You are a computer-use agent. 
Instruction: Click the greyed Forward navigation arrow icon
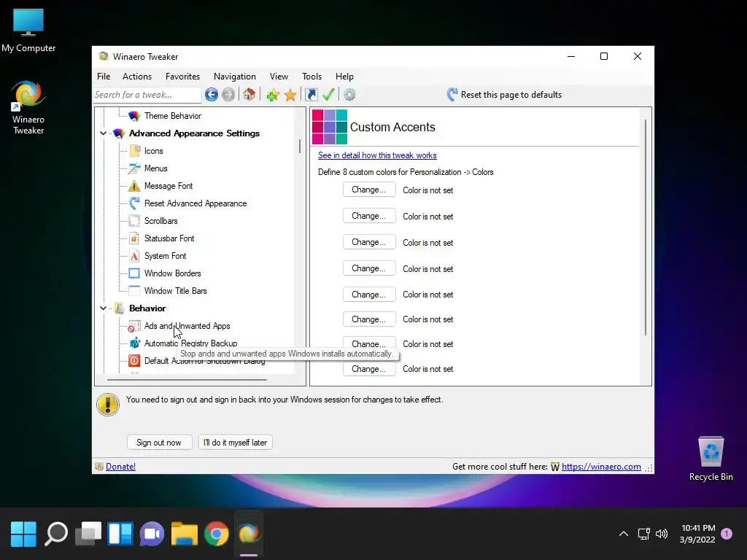[228, 95]
